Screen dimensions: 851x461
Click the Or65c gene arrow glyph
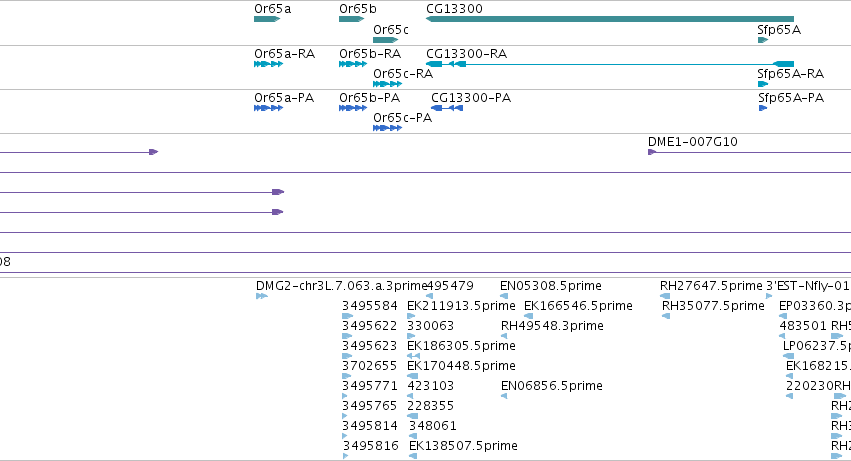coord(386,40)
